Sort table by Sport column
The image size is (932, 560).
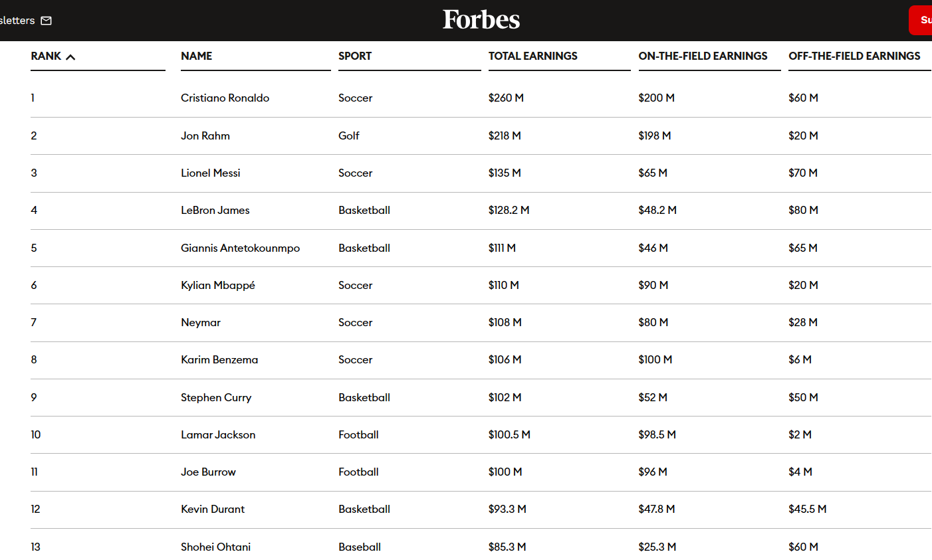click(355, 56)
